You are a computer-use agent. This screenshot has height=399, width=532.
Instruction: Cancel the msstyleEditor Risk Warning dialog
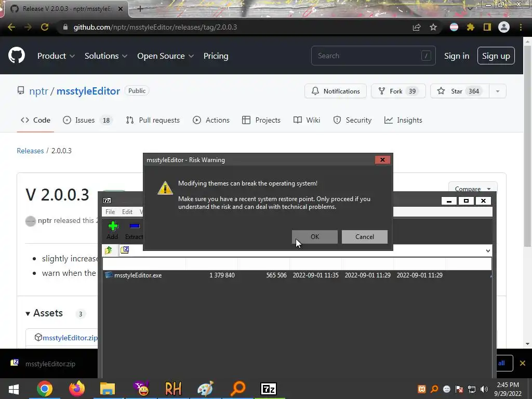pyautogui.click(x=364, y=237)
